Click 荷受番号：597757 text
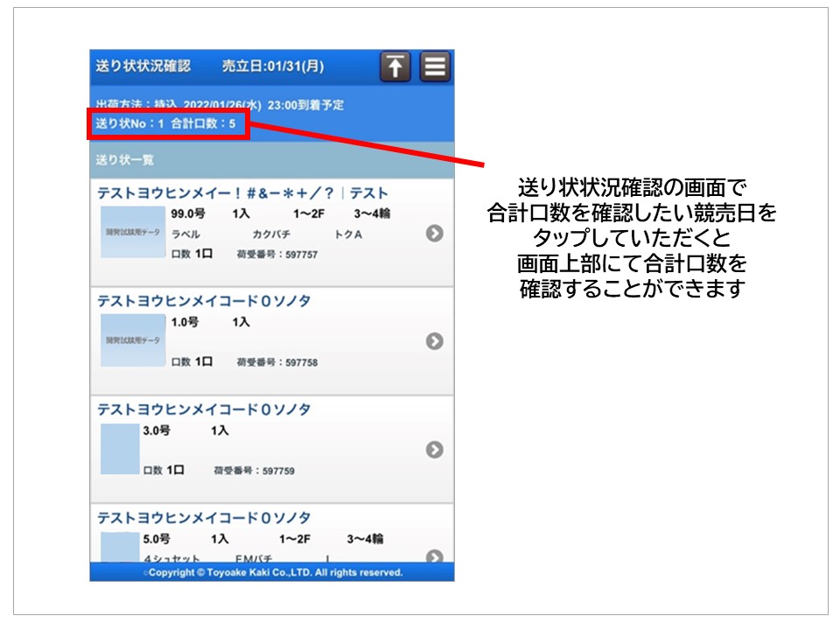Screen dimensions: 840x630 coord(276,255)
